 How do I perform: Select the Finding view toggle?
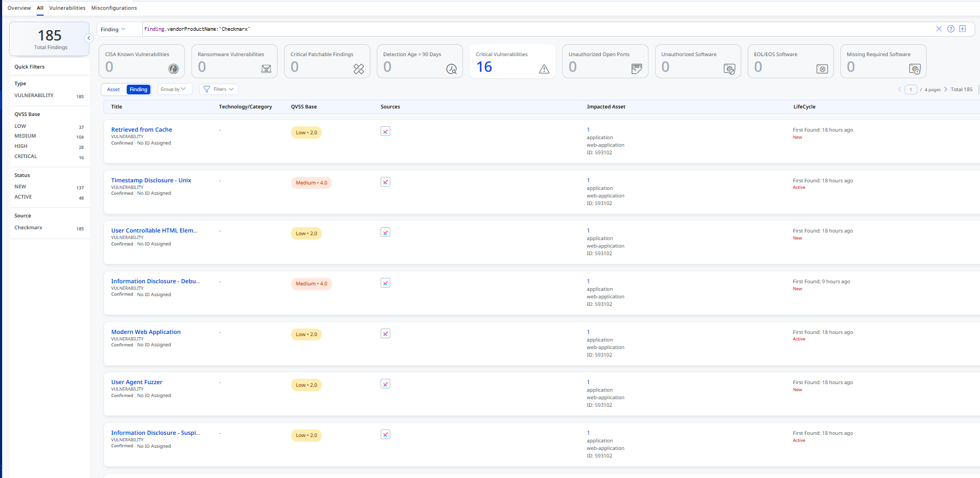click(x=139, y=90)
